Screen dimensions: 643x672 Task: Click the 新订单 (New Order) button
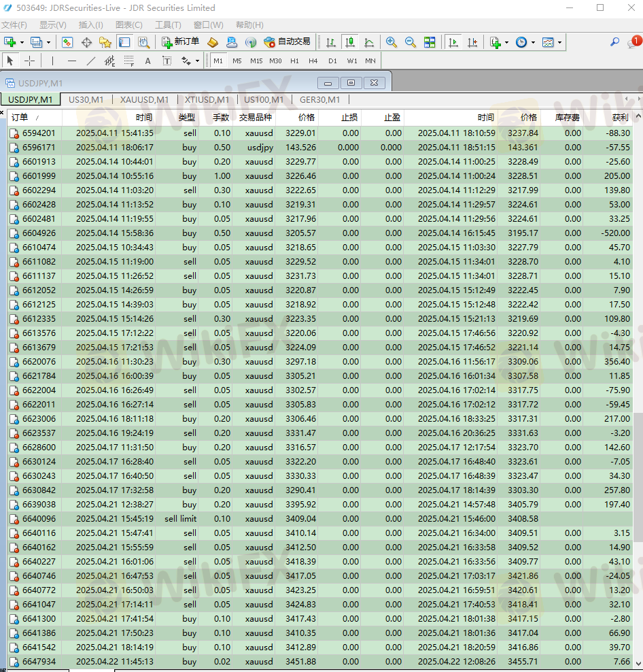(181, 42)
